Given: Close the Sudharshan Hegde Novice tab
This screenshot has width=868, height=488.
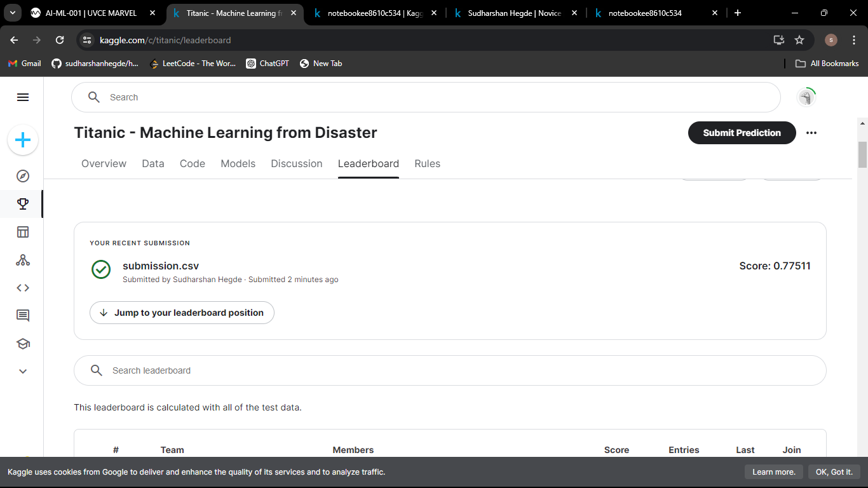Looking at the screenshot, I should (x=574, y=13).
